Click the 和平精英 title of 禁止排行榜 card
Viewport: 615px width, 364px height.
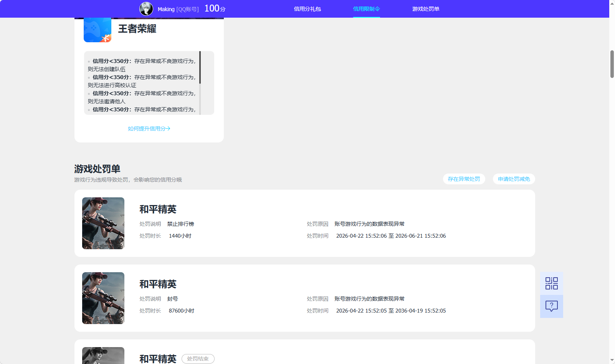(x=158, y=209)
